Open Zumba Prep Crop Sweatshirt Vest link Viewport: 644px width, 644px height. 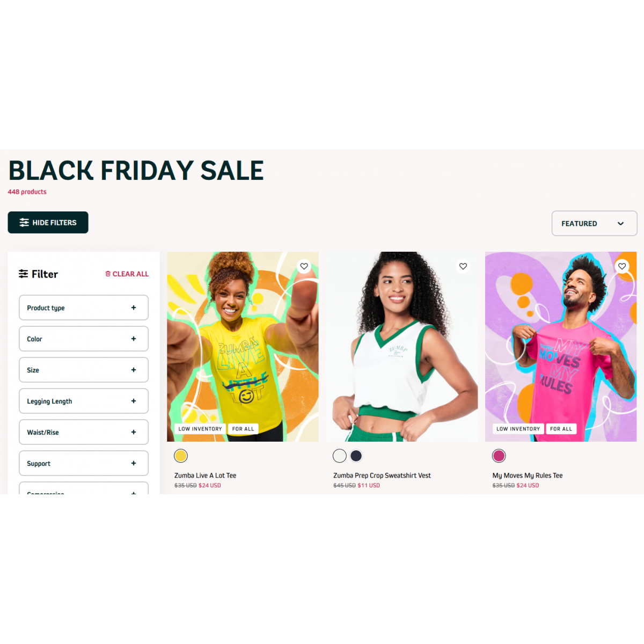[x=382, y=475]
